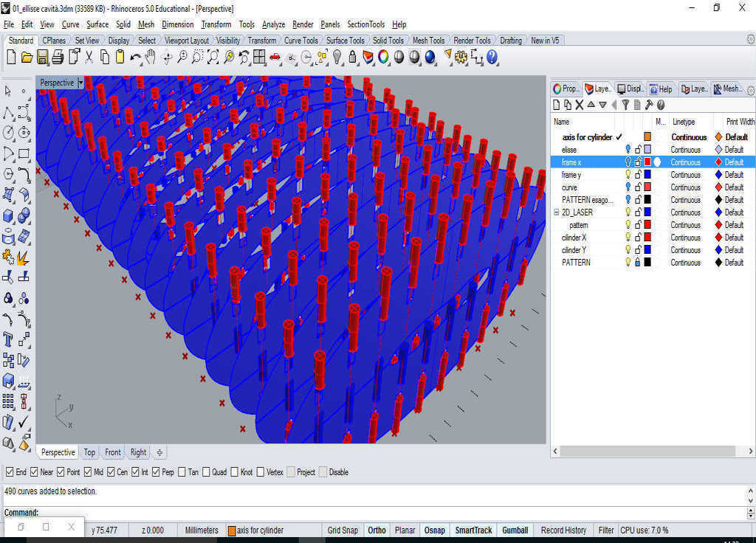Screen dimensions: 756x543
Task: Click command history scroll down arrow
Action: (x=750, y=500)
